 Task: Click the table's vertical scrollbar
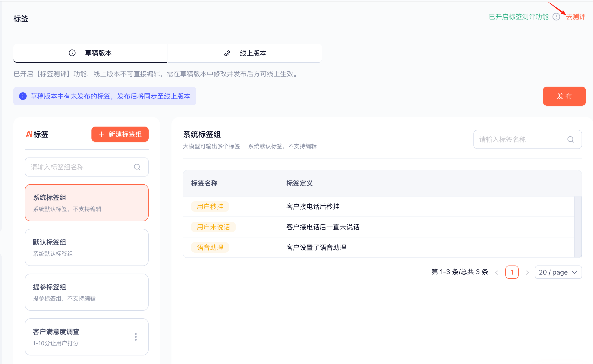pyautogui.click(x=578, y=227)
